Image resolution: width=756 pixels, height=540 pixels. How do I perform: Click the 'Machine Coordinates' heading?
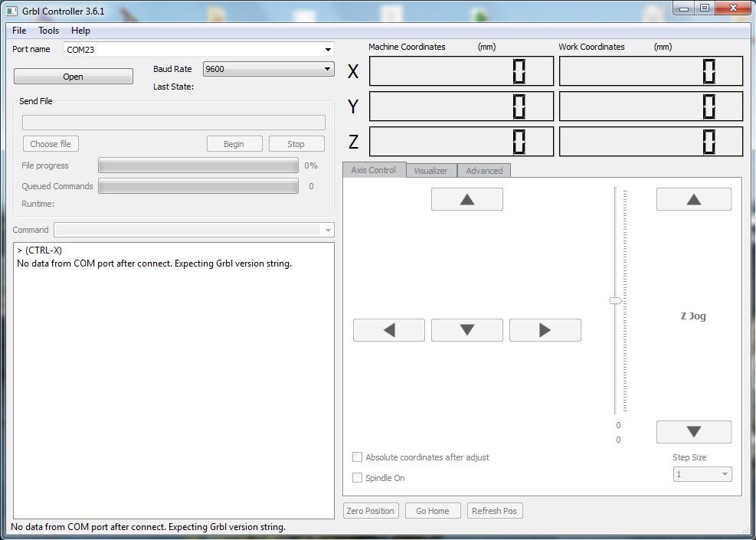point(407,47)
